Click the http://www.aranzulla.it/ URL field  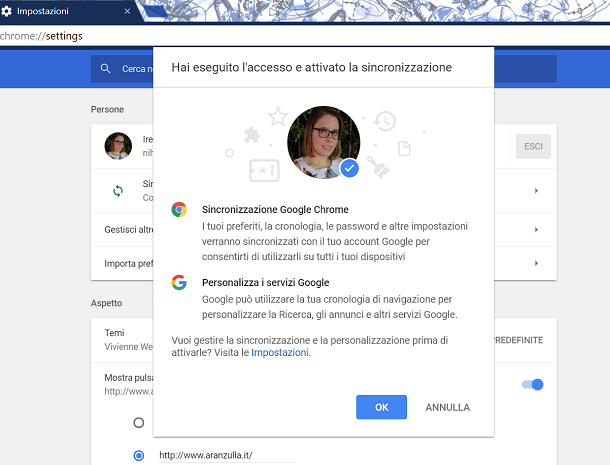click(x=228, y=455)
